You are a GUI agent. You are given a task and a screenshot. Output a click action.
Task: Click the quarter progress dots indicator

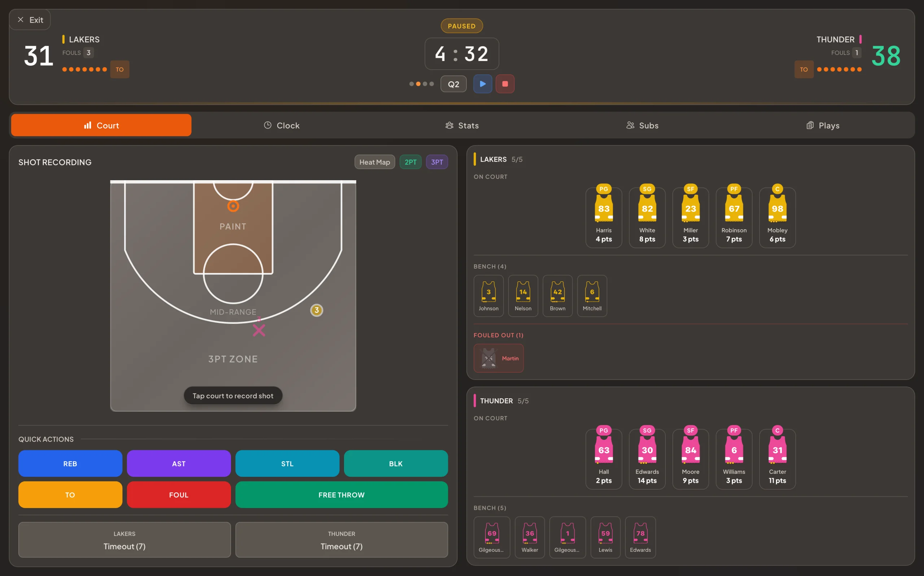pyautogui.click(x=422, y=84)
